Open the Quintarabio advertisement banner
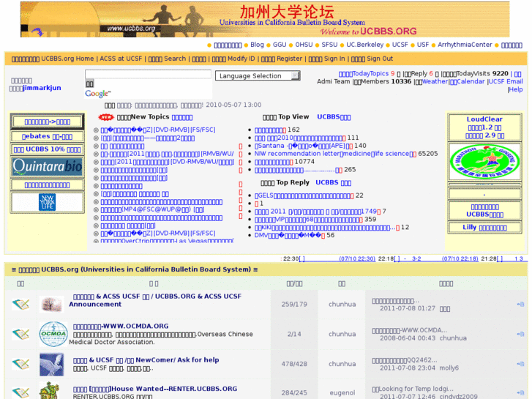Viewport: 532px width, 399px height. tap(47, 167)
